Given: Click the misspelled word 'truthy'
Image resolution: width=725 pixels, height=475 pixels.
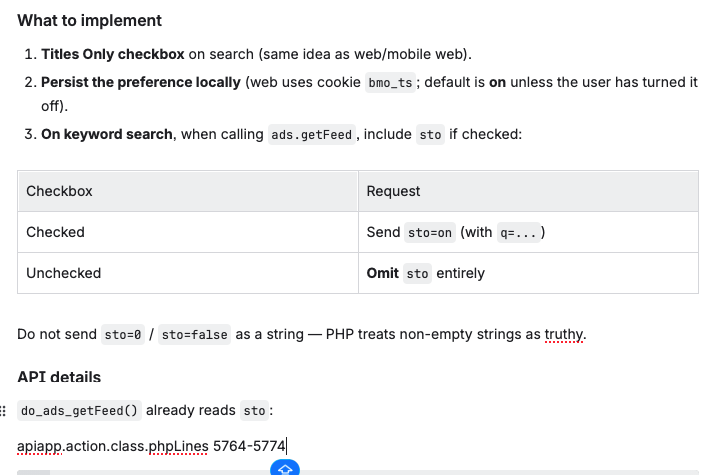Looking at the screenshot, I should 564,334.
